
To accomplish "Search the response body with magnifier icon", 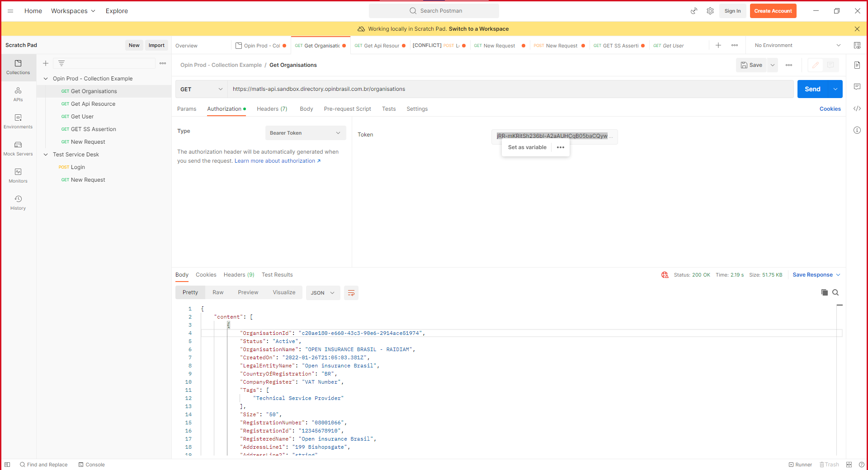I will tap(835, 292).
